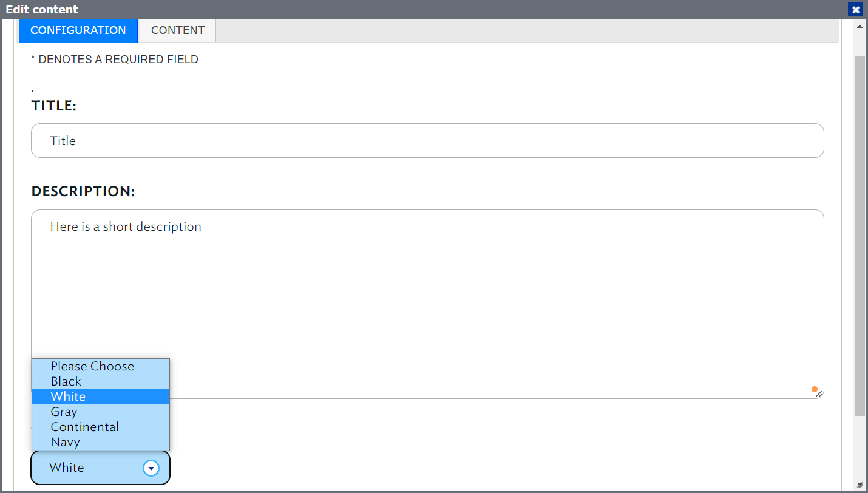Click the scrollbar up arrow

pos(860,27)
